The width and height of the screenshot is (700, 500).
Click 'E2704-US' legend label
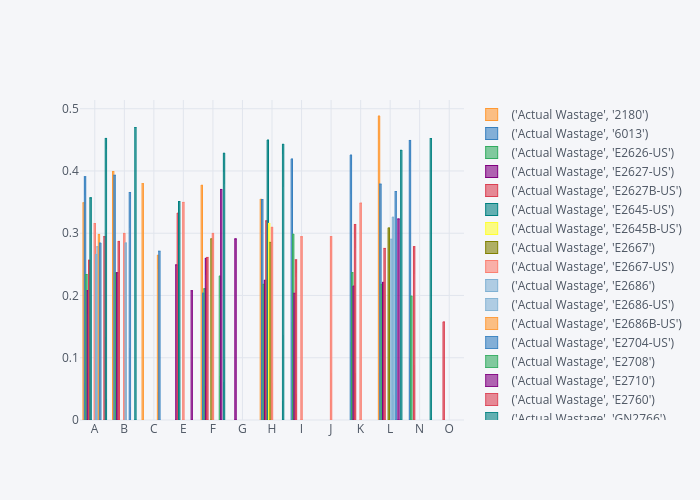click(x=592, y=343)
